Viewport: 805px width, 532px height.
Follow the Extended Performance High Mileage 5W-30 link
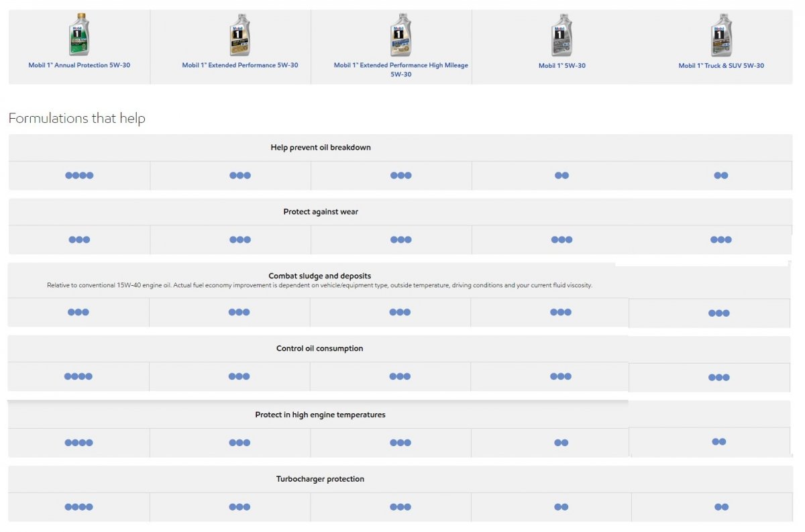(x=401, y=70)
